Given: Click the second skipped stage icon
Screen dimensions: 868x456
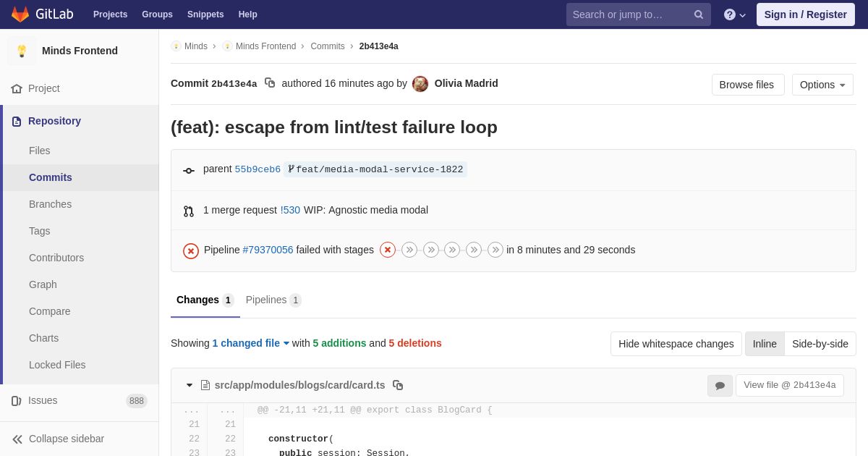Looking at the screenshot, I should point(409,250).
